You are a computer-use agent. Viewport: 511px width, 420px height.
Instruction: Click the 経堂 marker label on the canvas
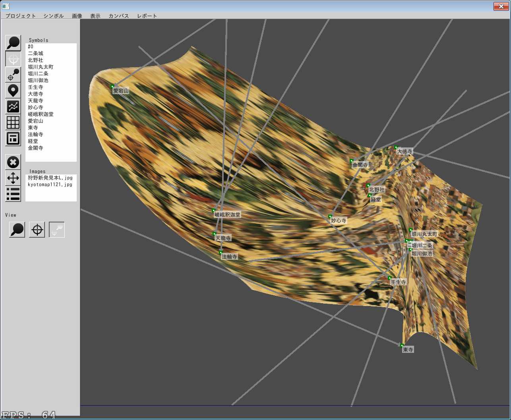click(376, 200)
